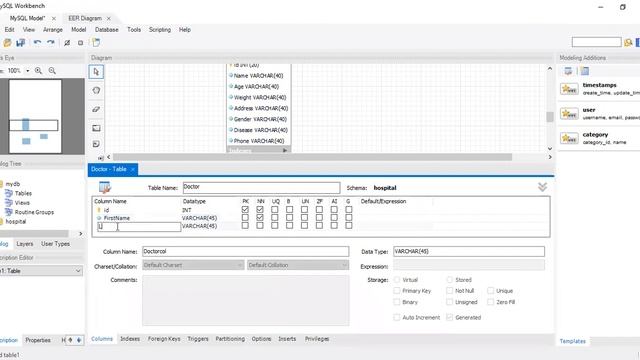Select the Routine Groups tree item
The width and height of the screenshot is (640, 360).
[x=34, y=212]
